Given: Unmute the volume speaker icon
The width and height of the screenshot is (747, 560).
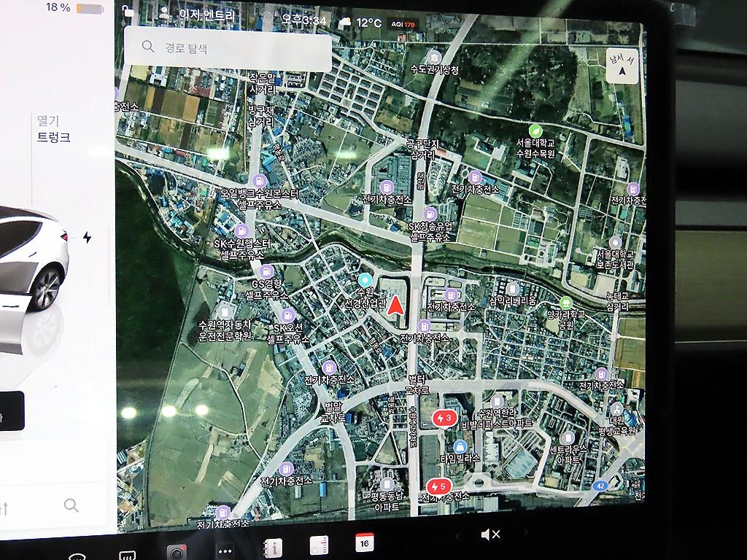Looking at the screenshot, I should tap(490, 535).
